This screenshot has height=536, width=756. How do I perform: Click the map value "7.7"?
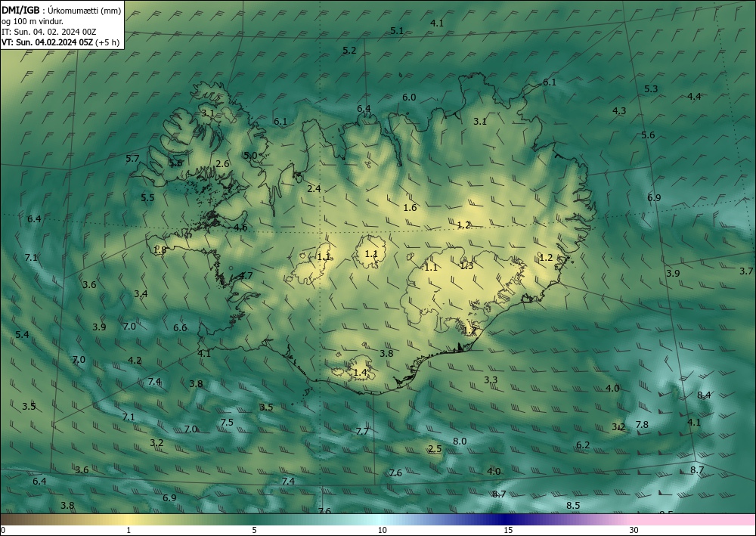[362, 431]
